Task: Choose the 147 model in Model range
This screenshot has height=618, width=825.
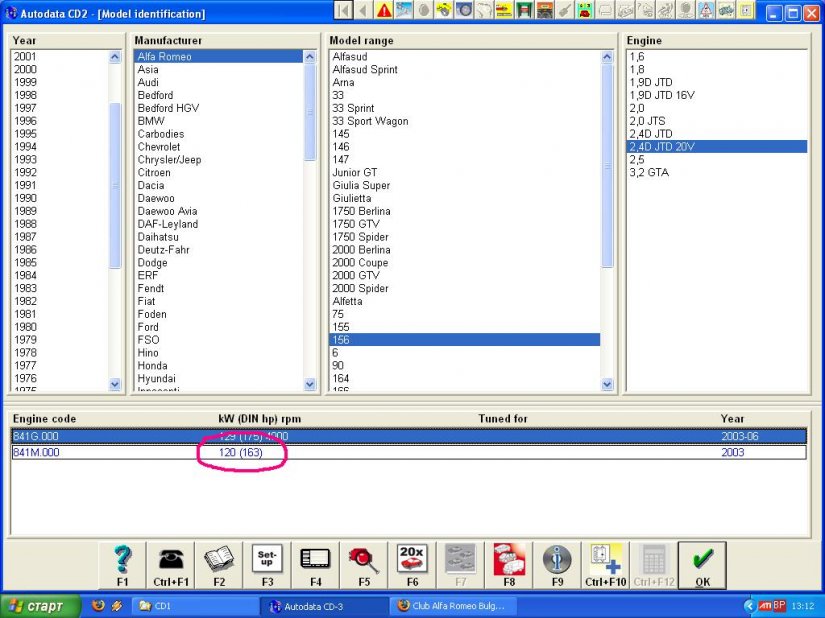Action: (341, 160)
